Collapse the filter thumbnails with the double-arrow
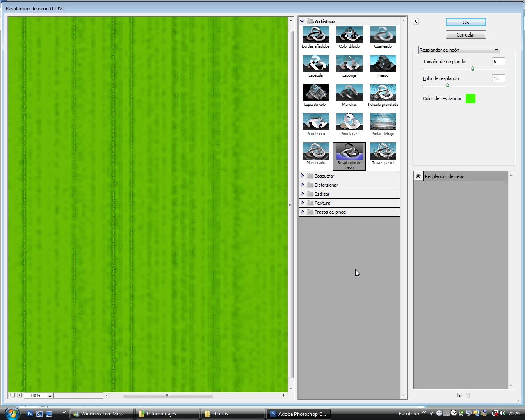This screenshot has height=420, width=525. [x=415, y=21]
